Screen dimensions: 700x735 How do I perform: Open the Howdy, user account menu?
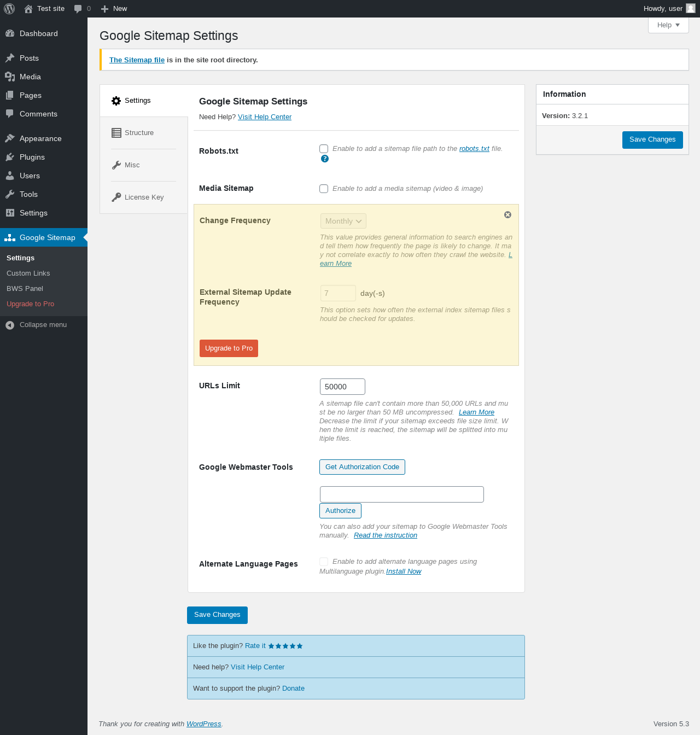coord(669,9)
